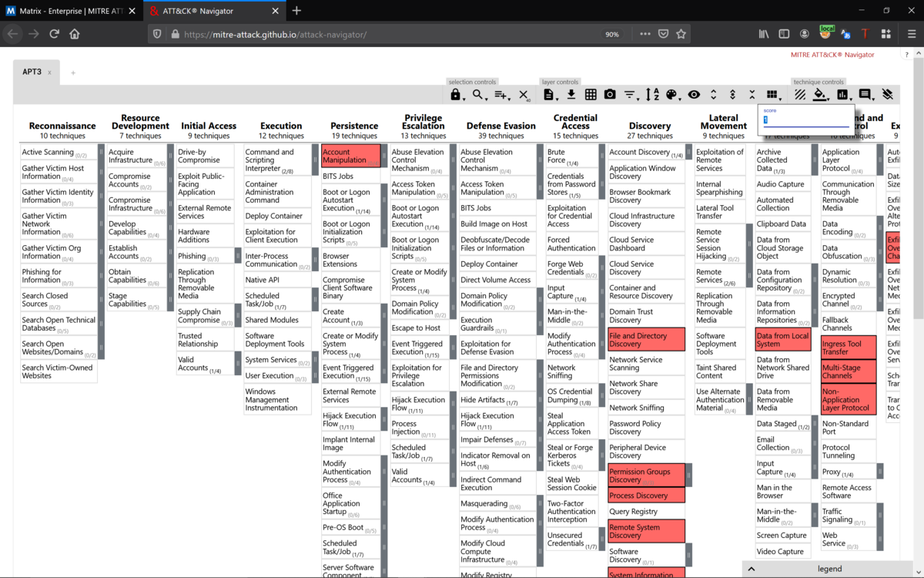Select the File and Directory Discovery technique
Viewport: 924px width, 578px height.
point(646,340)
